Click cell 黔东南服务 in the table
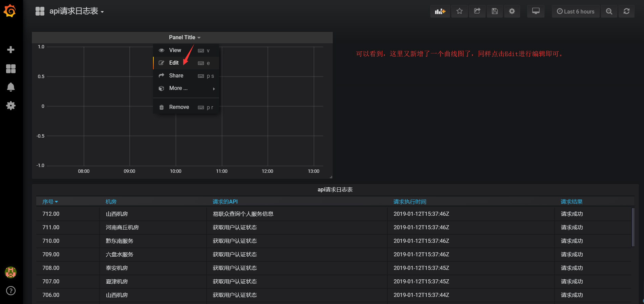The height and width of the screenshot is (304, 644). (120, 241)
